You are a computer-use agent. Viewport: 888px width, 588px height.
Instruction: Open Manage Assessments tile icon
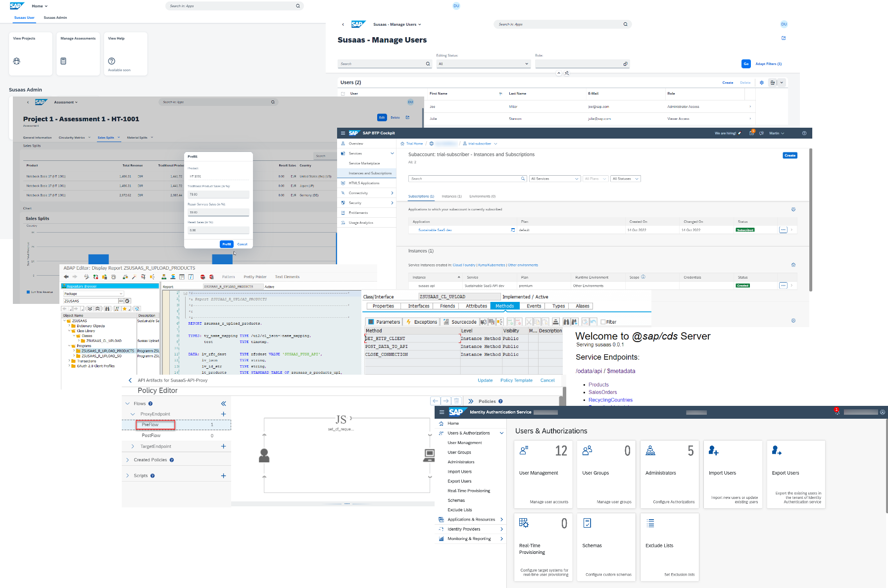pos(63,61)
